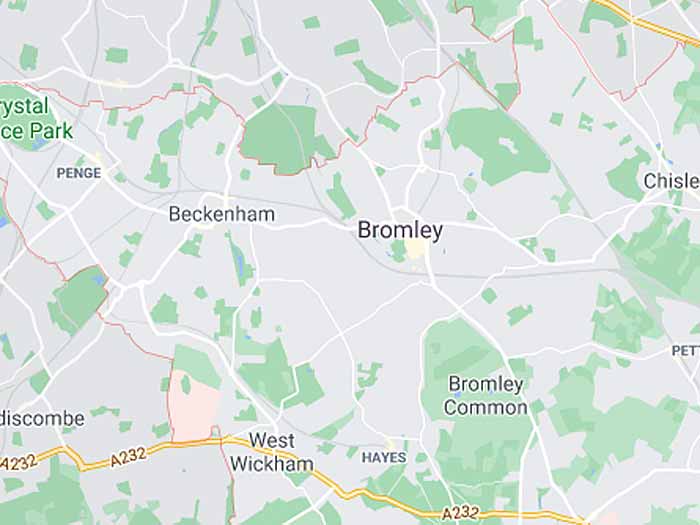The width and height of the screenshot is (700, 525).
Task: Click the park with the white patch northeast of Bromley
Action: [x=498, y=145]
